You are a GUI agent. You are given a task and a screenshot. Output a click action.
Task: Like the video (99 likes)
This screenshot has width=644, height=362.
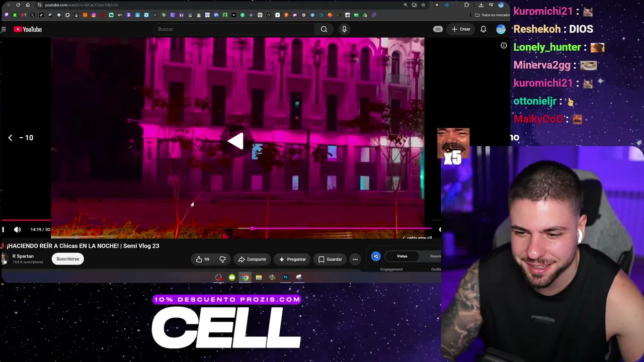202,259
